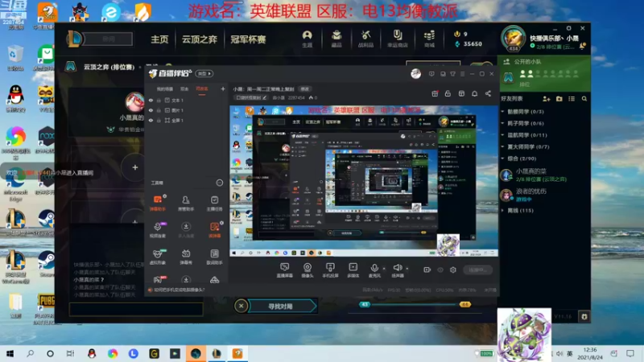Open microphone options arrow
This screenshot has height=362, width=644.
click(384, 269)
